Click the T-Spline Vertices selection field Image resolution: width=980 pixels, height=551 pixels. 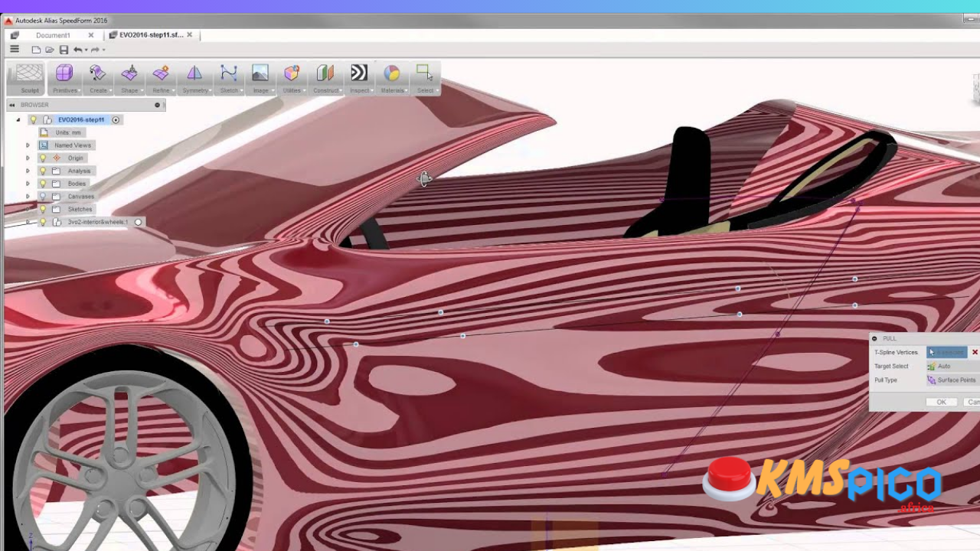pos(947,352)
